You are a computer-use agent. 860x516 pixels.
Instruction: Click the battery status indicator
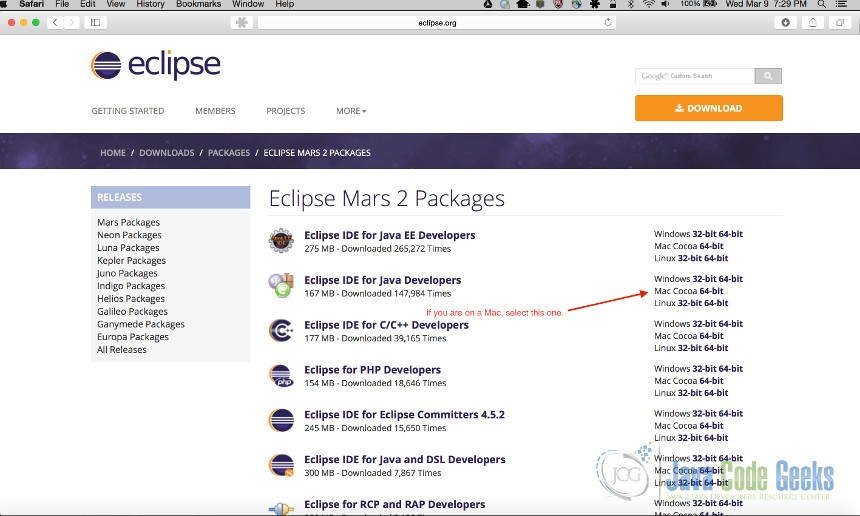(x=699, y=4)
